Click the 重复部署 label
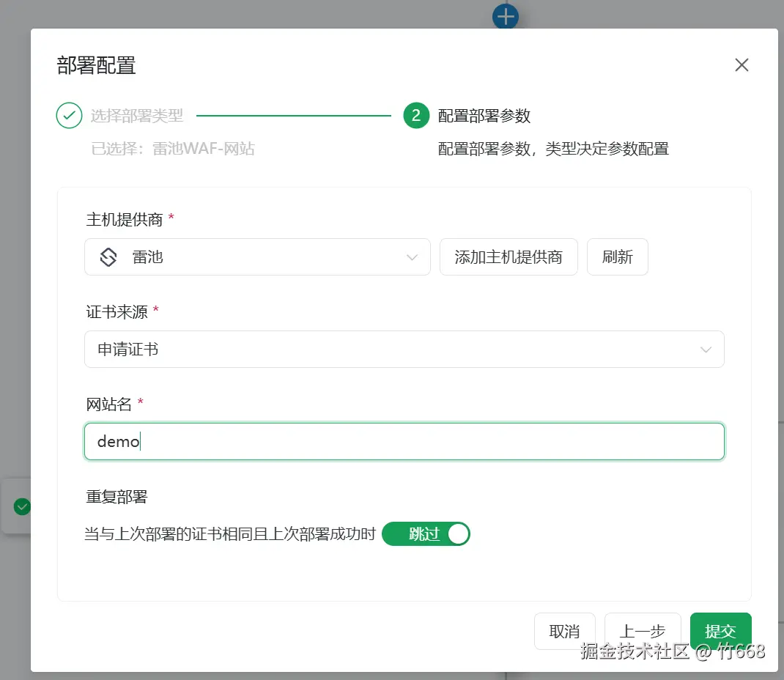 (x=117, y=497)
